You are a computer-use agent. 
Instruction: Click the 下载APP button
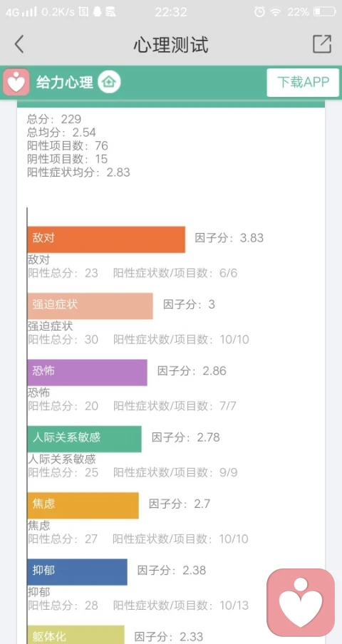point(303,82)
